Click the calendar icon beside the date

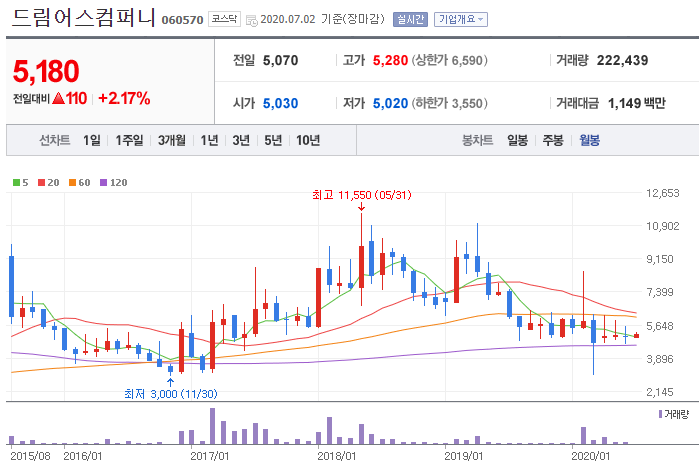click(x=251, y=21)
